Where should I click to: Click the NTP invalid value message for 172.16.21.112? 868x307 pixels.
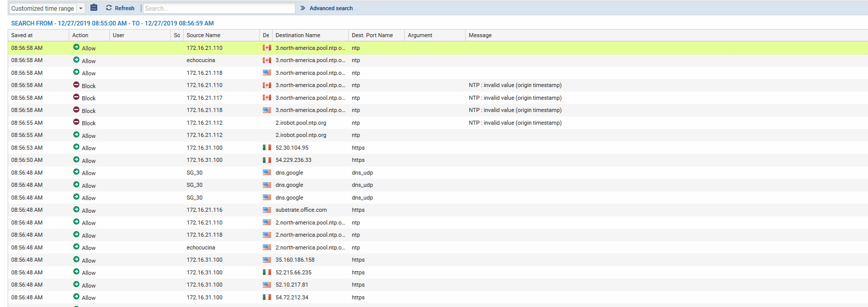(x=515, y=123)
